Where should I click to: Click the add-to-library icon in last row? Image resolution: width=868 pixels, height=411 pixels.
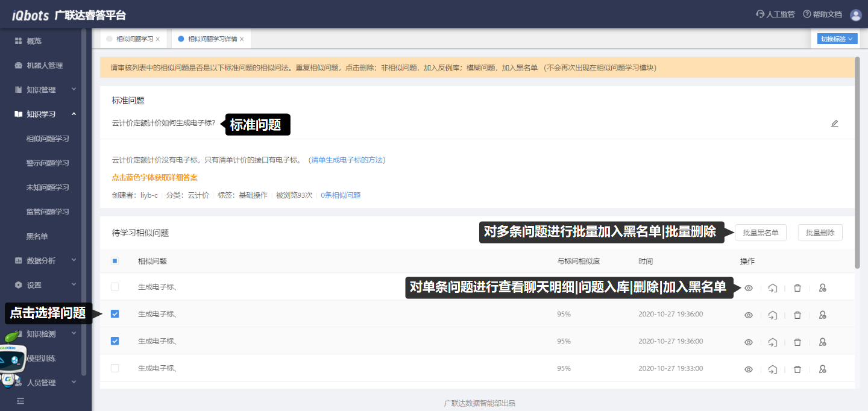773,369
